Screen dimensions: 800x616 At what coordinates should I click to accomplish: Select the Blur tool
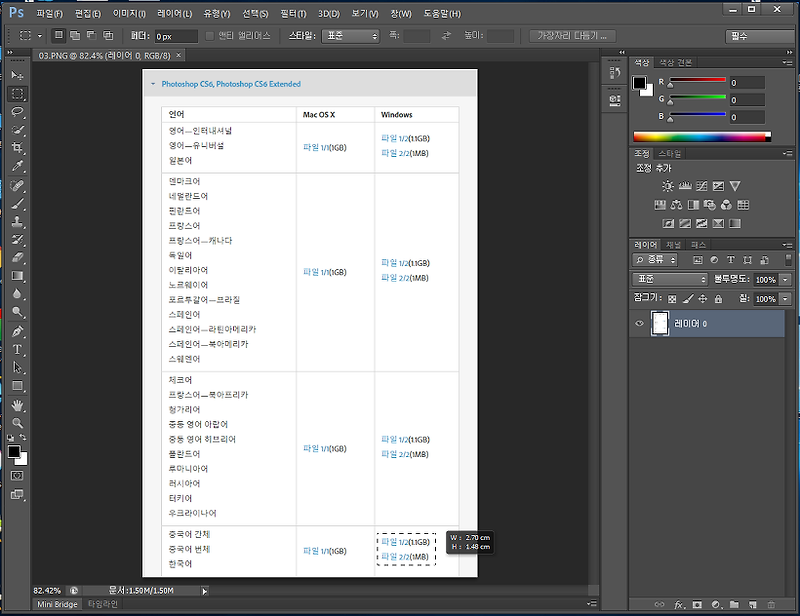17,294
